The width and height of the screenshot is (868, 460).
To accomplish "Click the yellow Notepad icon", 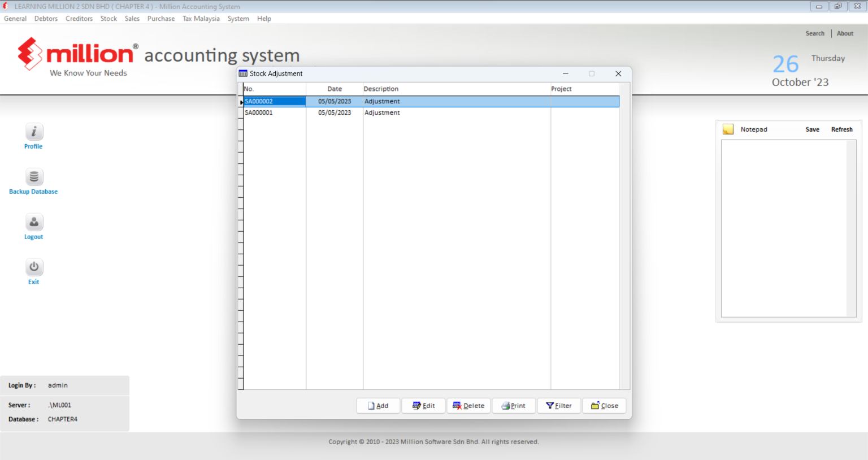I will coord(728,129).
